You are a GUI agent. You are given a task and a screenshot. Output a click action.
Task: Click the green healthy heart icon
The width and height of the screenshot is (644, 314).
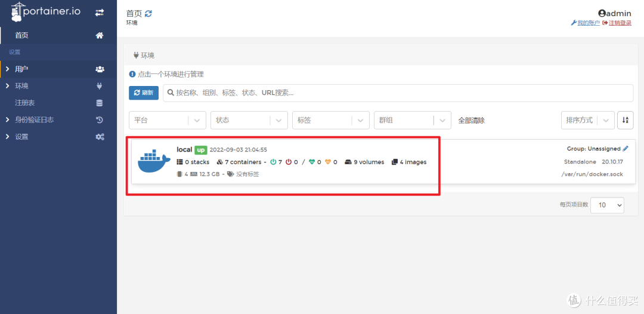click(x=312, y=162)
